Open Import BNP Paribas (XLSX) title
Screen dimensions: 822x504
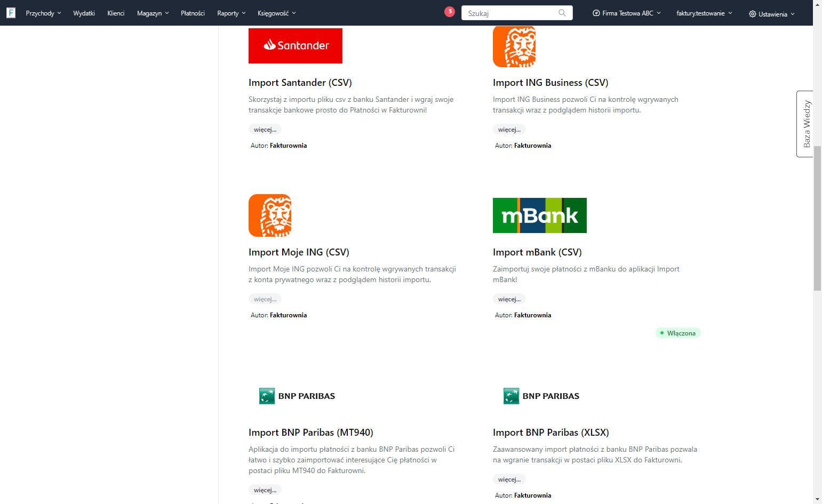click(551, 433)
